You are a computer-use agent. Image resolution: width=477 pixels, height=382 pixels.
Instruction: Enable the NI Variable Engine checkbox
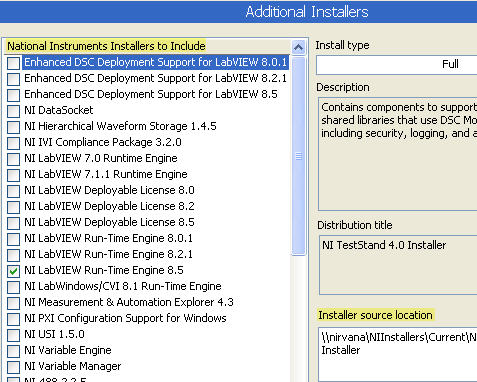tap(13, 351)
